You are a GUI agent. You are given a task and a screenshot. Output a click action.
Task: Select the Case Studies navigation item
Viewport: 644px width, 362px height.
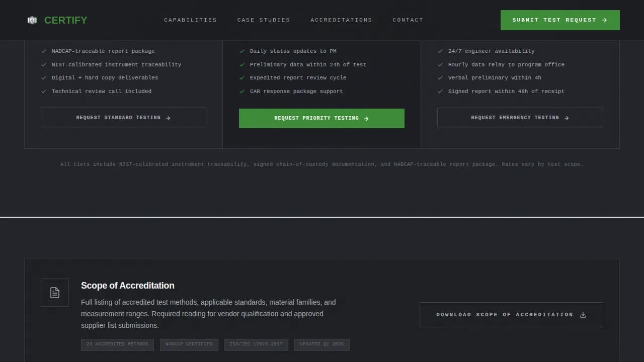pos(264,20)
